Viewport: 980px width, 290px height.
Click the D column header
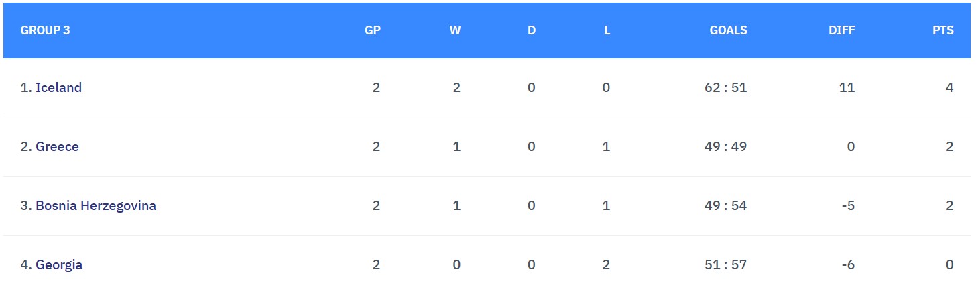[x=532, y=30]
